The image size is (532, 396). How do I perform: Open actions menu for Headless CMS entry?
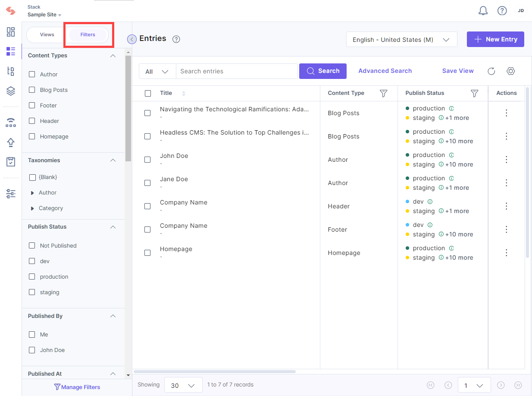tap(507, 136)
